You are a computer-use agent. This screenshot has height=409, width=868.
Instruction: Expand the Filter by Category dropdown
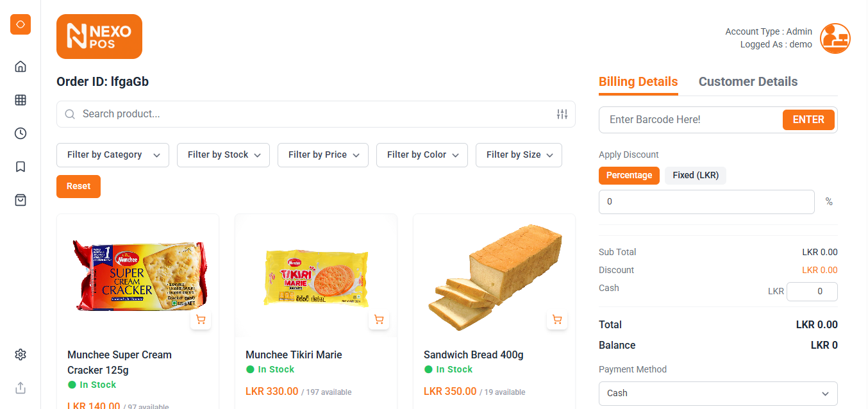pos(113,155)
